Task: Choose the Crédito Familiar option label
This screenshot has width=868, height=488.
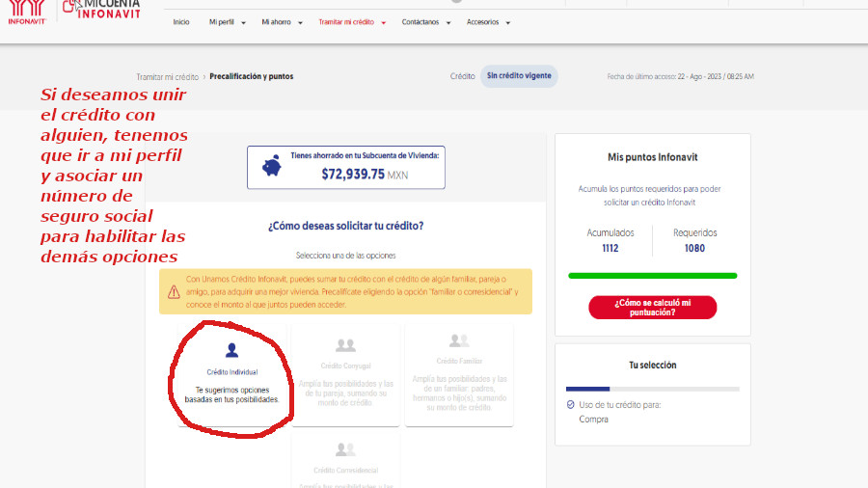Action: (x=459, y=361)
